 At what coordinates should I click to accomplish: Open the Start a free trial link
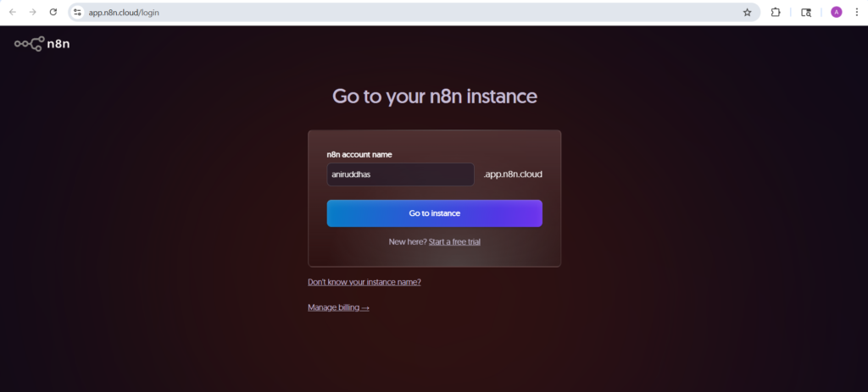454,241
